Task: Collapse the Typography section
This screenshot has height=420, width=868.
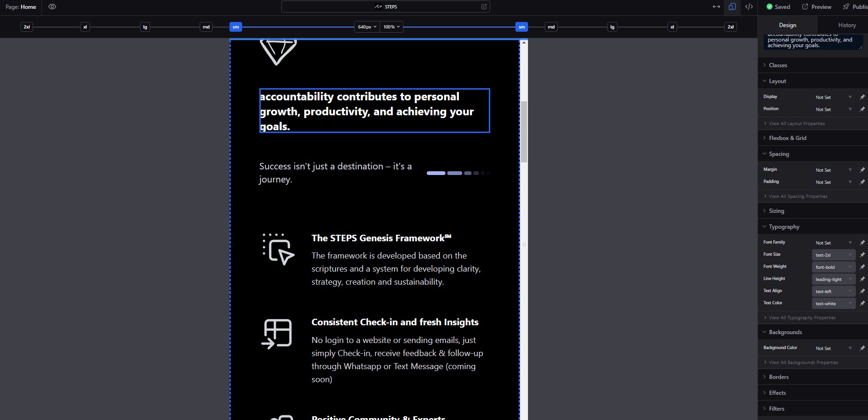Action: (x=813, y=227)
